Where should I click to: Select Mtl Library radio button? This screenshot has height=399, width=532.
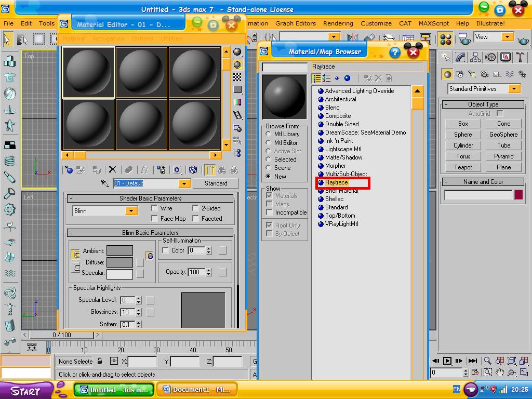(x=269, y=134)
